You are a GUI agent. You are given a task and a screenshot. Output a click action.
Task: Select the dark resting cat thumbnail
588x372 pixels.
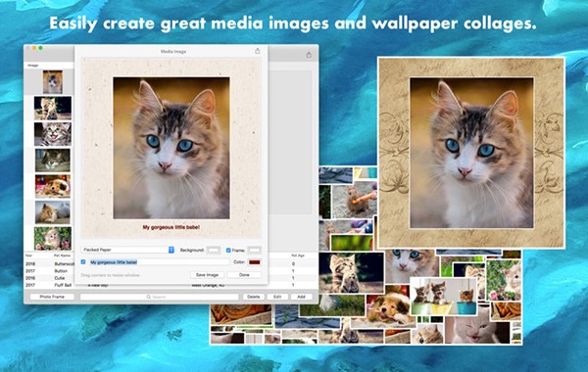click(53, 161)
